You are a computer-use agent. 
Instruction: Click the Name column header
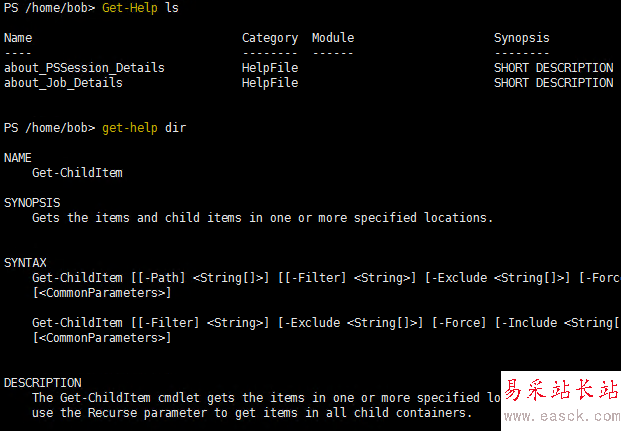18,38
